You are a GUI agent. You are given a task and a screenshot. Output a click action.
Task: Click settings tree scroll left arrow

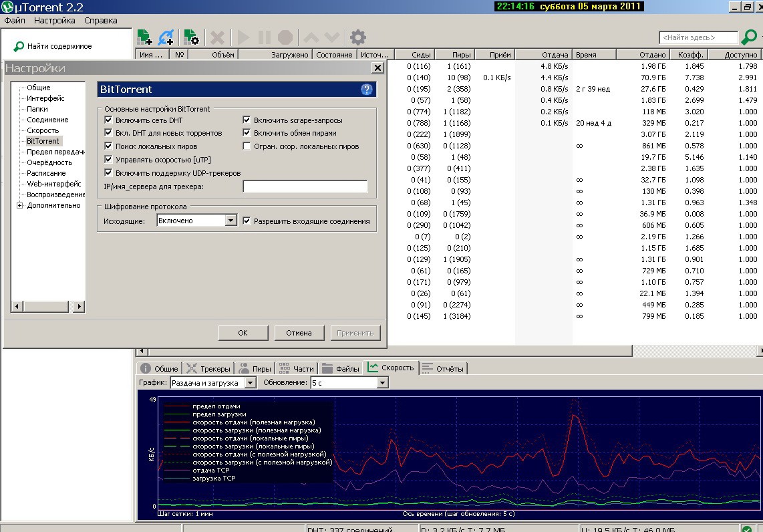pos(17,306)
